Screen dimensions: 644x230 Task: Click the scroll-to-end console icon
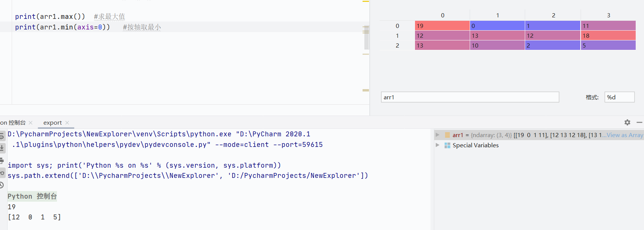coord(2,148)
